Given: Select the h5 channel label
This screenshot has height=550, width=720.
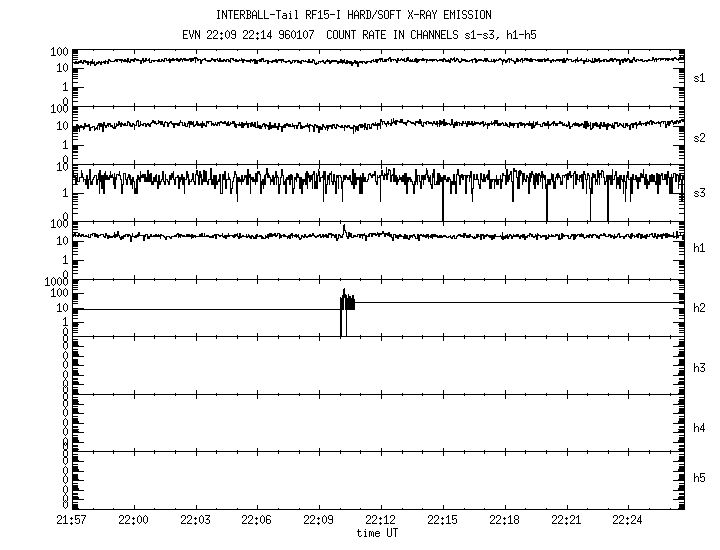Looking at the screenshot, I should click(x=700, y=478).
